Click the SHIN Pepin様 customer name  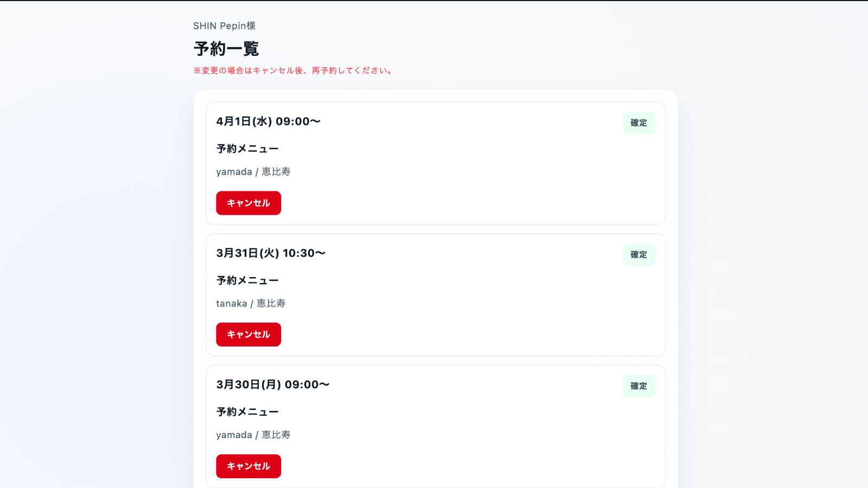pos(225,25)
